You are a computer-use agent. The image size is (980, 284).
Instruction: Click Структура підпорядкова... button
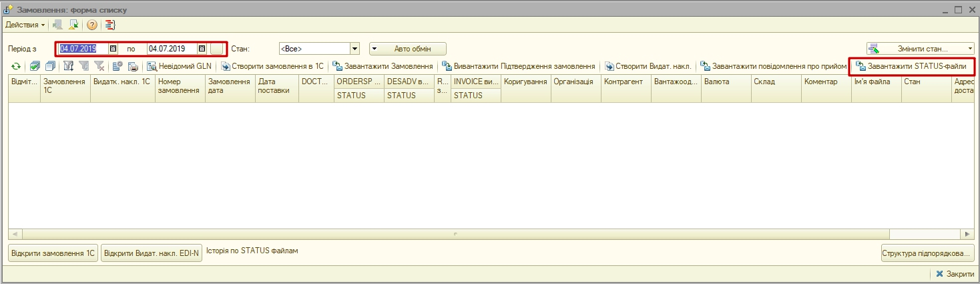click(x=927, y=254)
